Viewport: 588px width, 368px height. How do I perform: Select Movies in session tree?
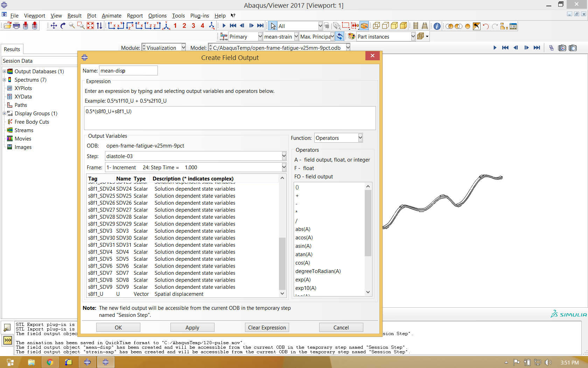pyautogui.click(x=23, y=138)
